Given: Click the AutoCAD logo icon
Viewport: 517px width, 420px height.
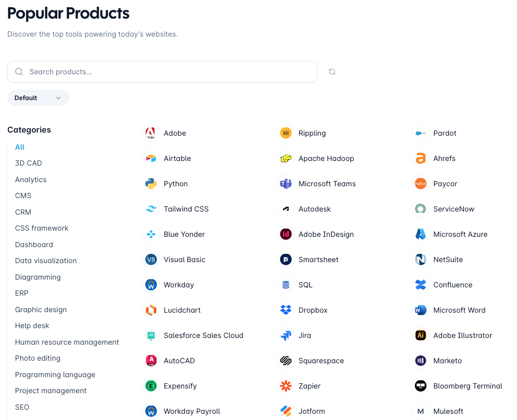Looking at the screenshot, I should (151, 361).
